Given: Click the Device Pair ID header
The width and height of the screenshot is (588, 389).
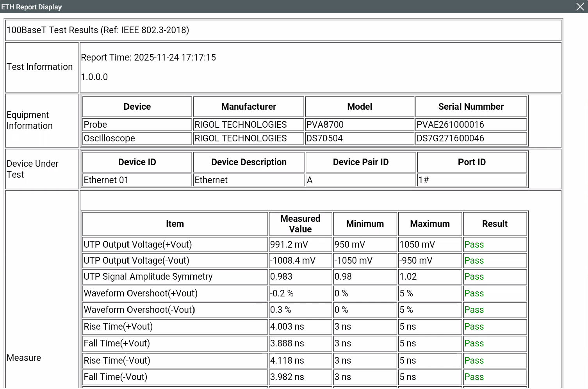Looking at the screenshot, I should [361, 162].
